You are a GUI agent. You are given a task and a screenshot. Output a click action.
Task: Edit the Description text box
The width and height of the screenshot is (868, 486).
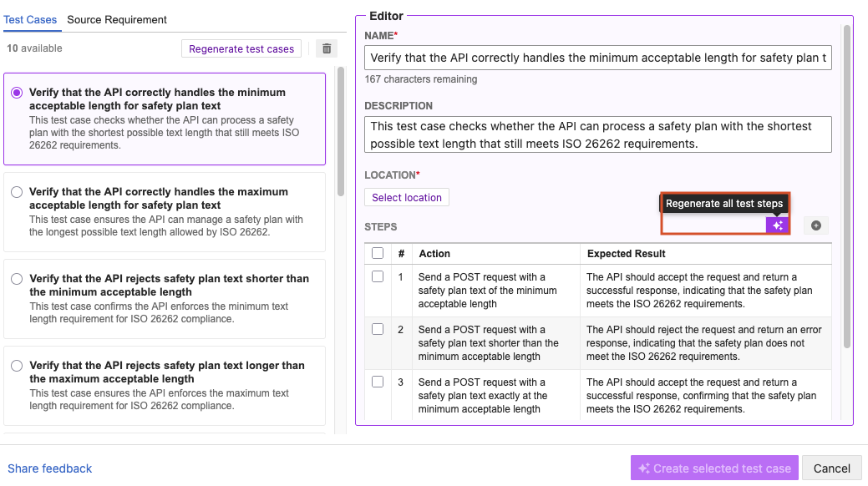598,134
